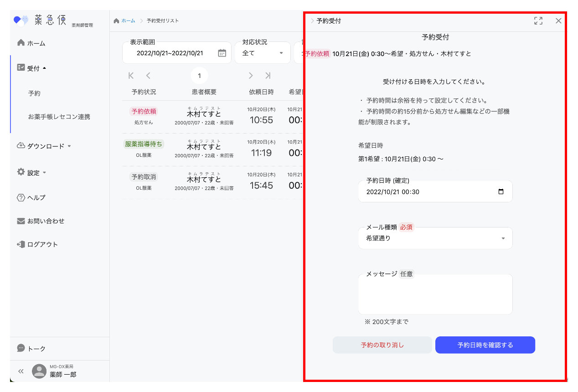This screenshot has width=578, height=392.
Task: Click the メッセージ text area
Action: (x=435, y=295)
